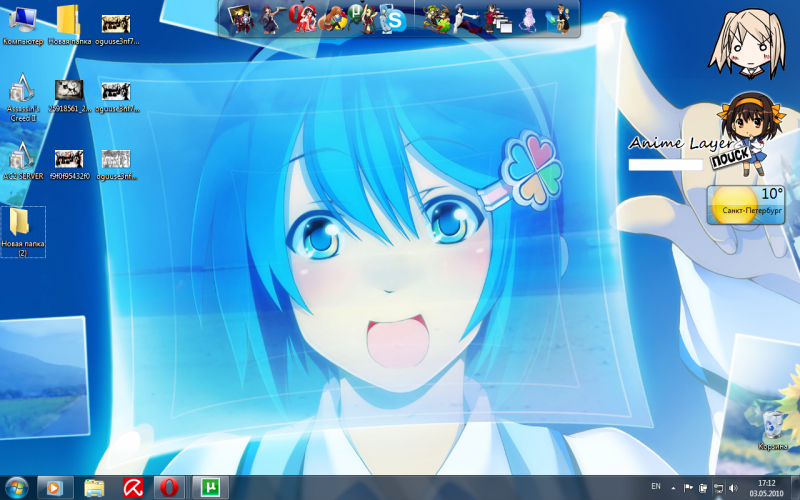Click the picture viewer icon in dock

click(x=240, y=18)
